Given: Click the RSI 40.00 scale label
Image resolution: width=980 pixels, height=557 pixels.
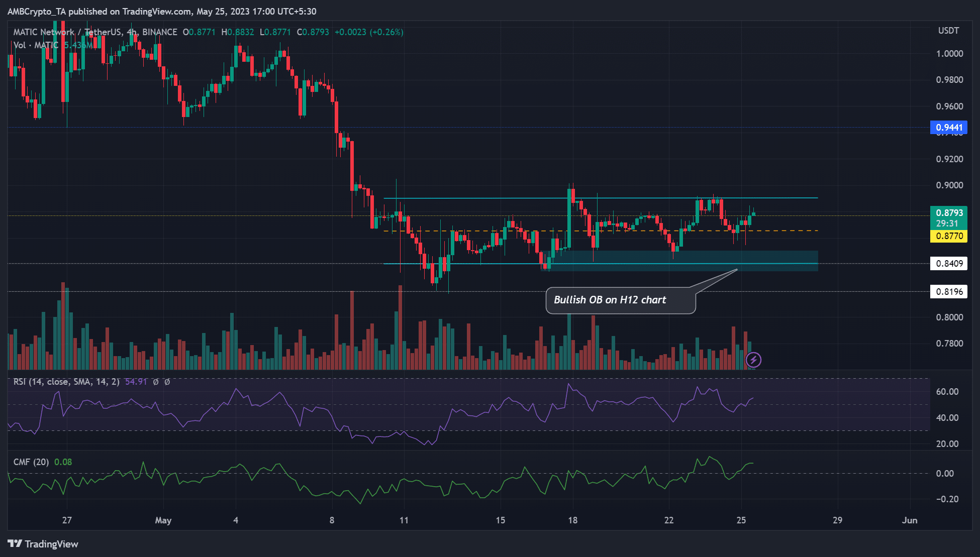Looking at the screenshot, I should [947, 418].
